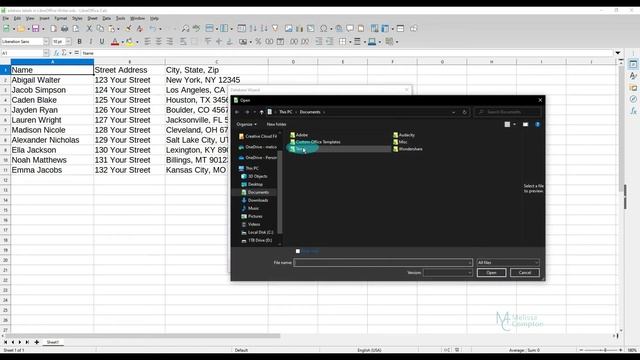Click Cut scissors icon in Calc toolbar
The width and height of the screenshot is (640, 360).
click(89, 29)
